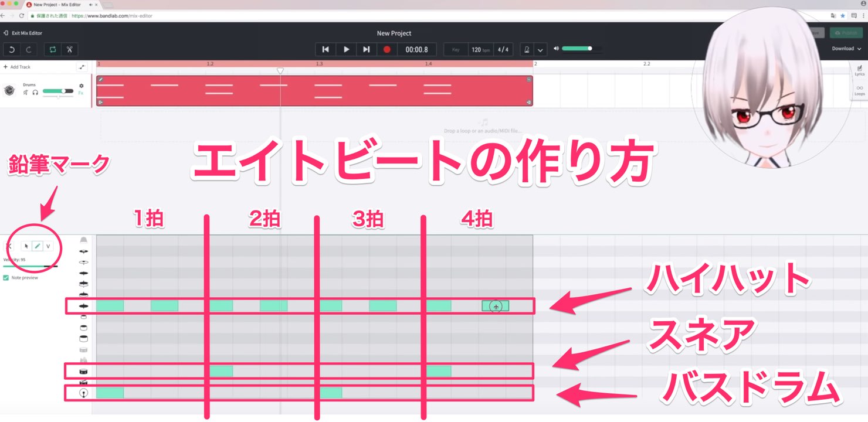Select the red Drums MIDI region
The width and height of the screenshot is (868, 422).
pyautogui.click(x=314, y=91)
